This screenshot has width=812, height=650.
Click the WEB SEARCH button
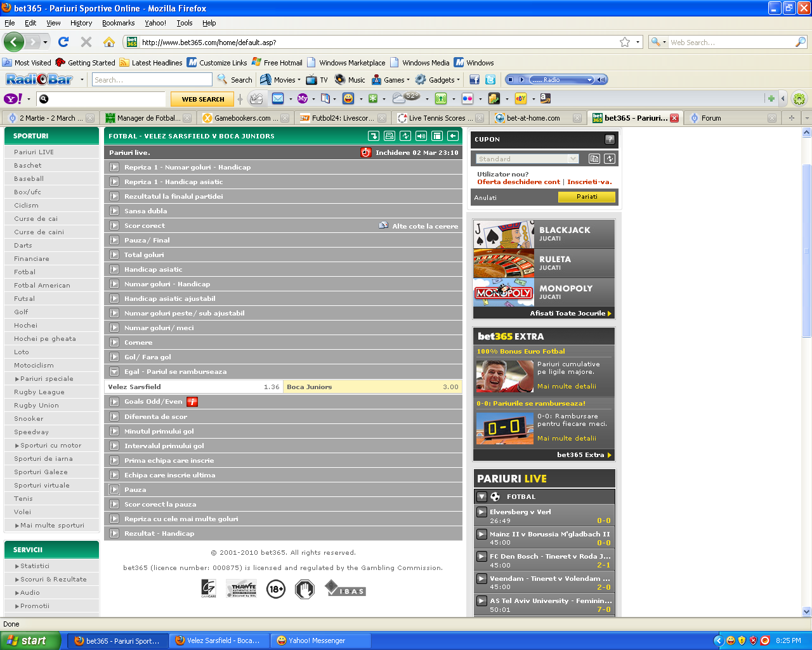[x=203, y=99]
